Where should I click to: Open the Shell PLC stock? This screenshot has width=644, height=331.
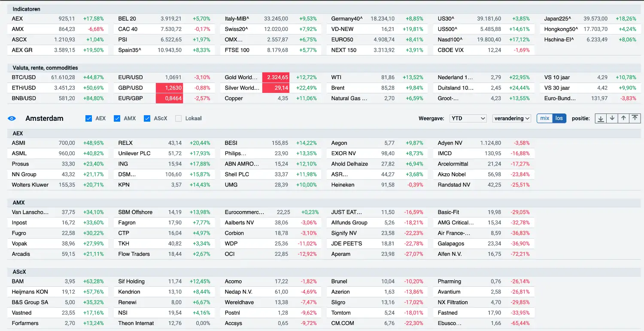point(237,175)
